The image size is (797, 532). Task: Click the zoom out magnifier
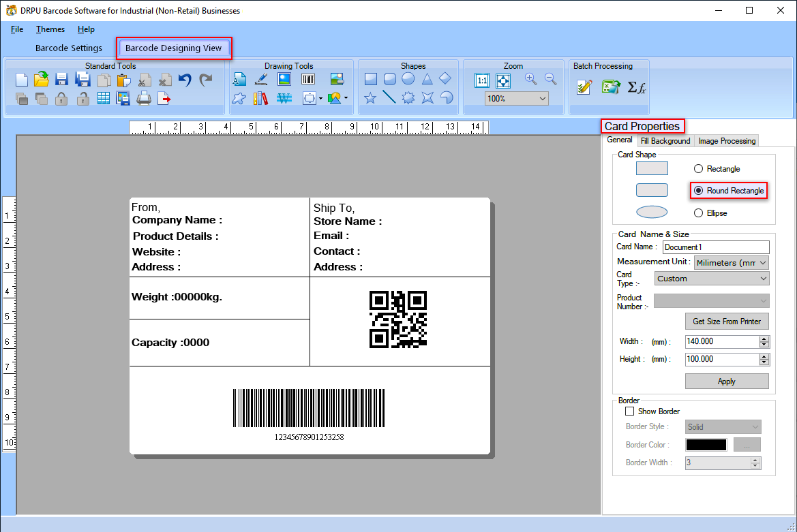coord(550,79)
